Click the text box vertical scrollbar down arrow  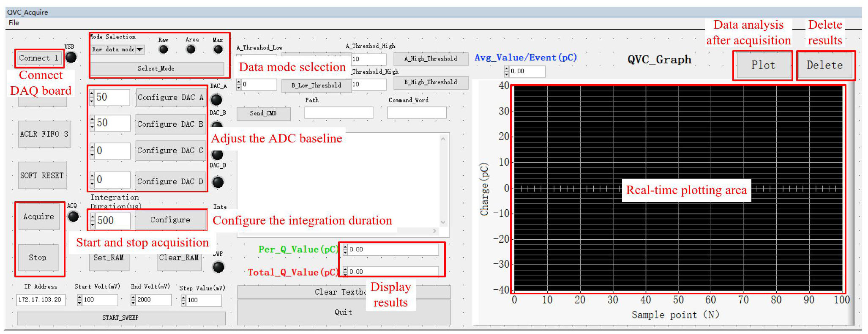(443, 222)
